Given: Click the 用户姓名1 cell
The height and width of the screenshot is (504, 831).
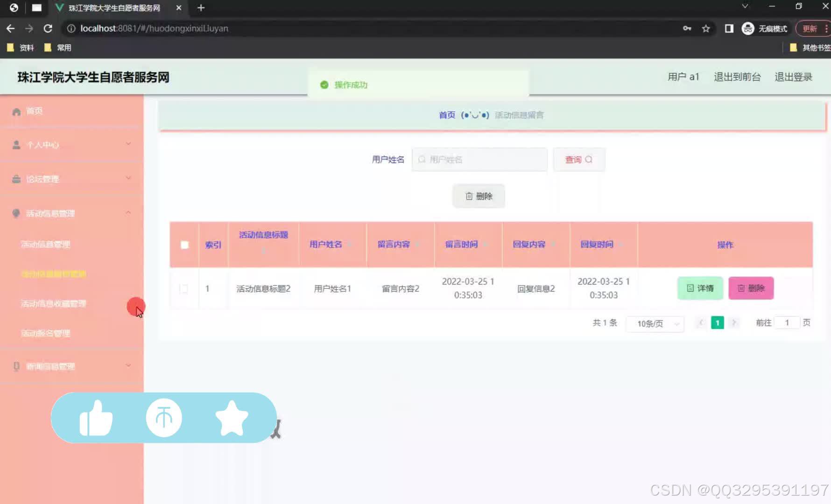Looking at the screenshot, I should coord(332,289).
